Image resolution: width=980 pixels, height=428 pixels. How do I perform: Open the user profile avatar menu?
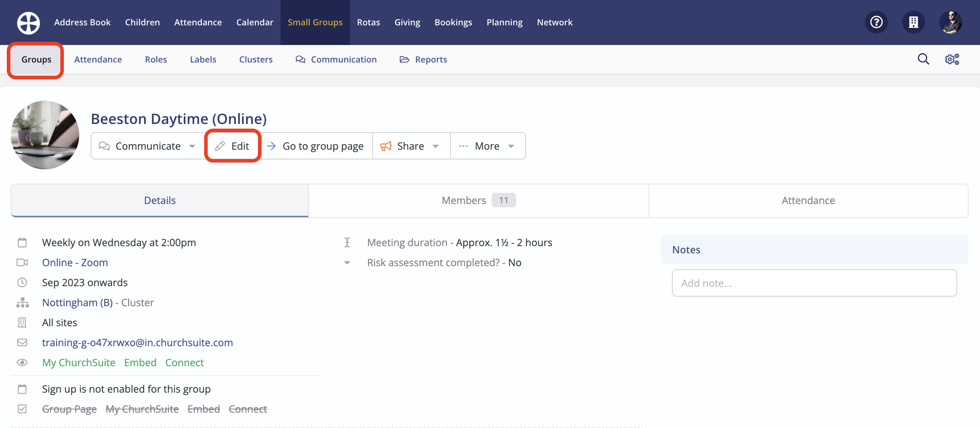pos(951,22)
